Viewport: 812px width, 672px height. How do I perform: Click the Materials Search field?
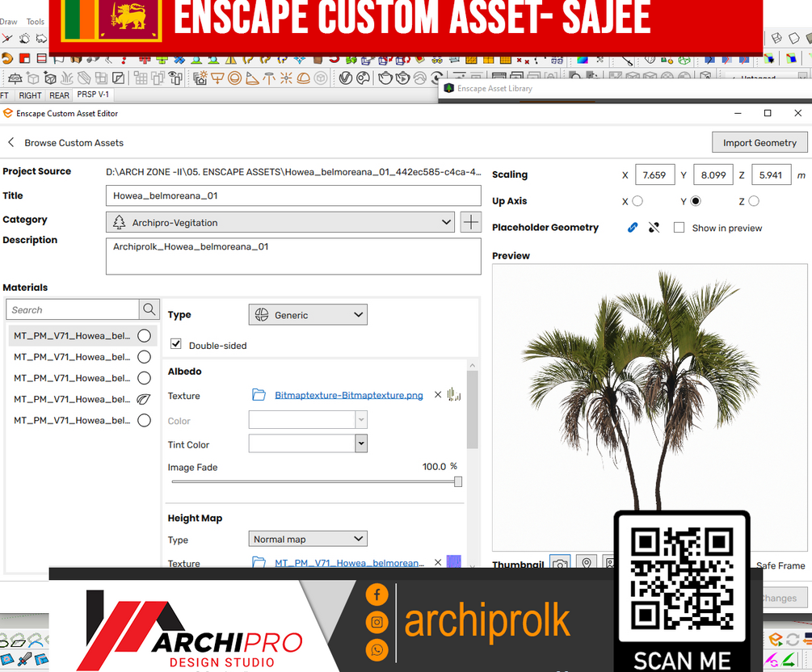pyautogui.click(x=73, y=309)
